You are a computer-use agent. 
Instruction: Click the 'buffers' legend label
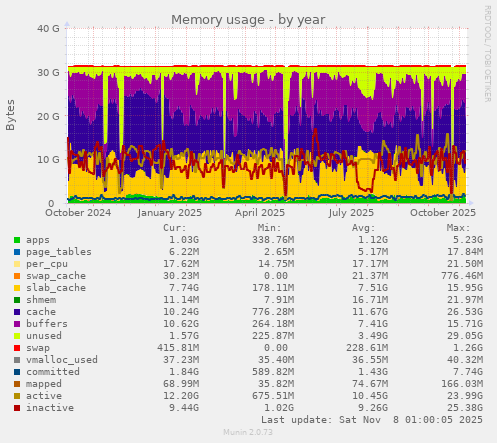click(x=47, y=324)
